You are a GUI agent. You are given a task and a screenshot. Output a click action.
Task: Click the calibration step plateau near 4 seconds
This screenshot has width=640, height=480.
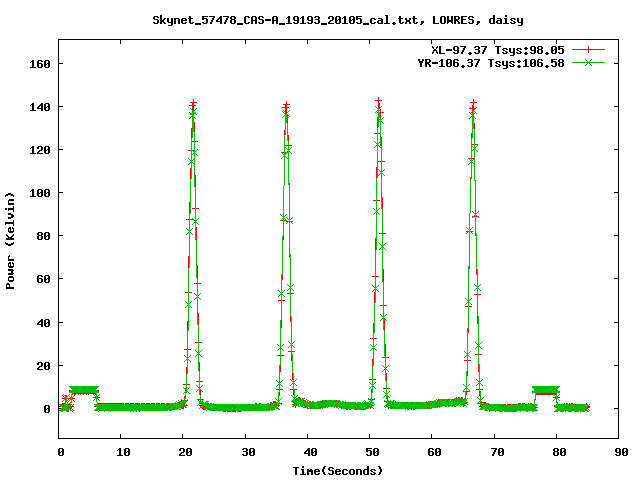[x=84, y=390]
